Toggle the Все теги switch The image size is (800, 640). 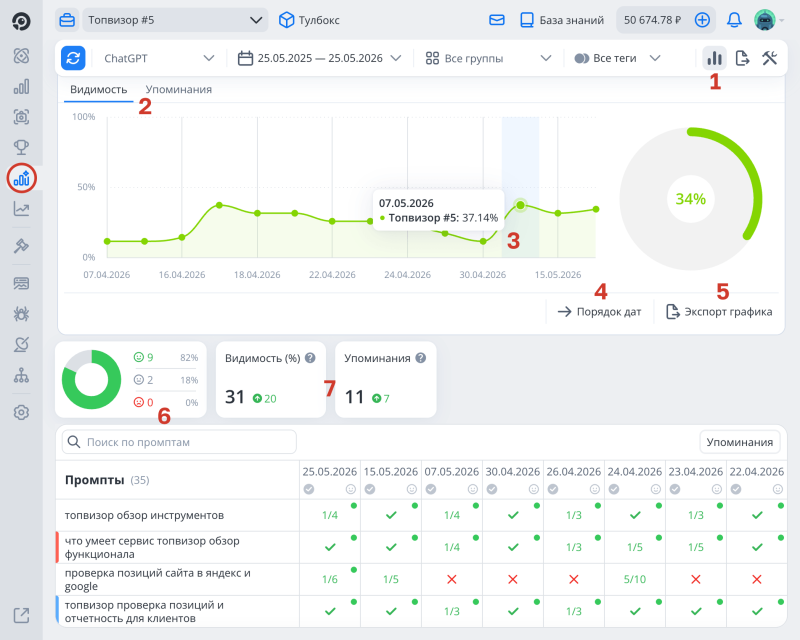[x=582, y=58]
